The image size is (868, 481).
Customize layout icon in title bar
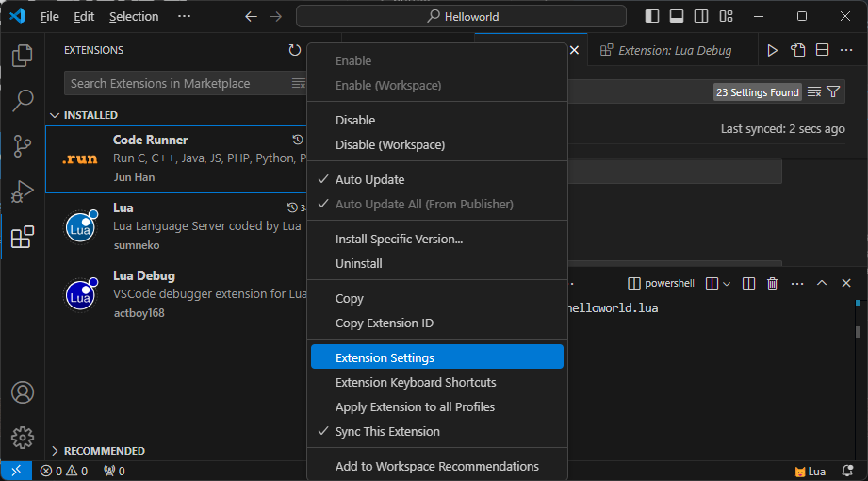[x=726, y=17]
